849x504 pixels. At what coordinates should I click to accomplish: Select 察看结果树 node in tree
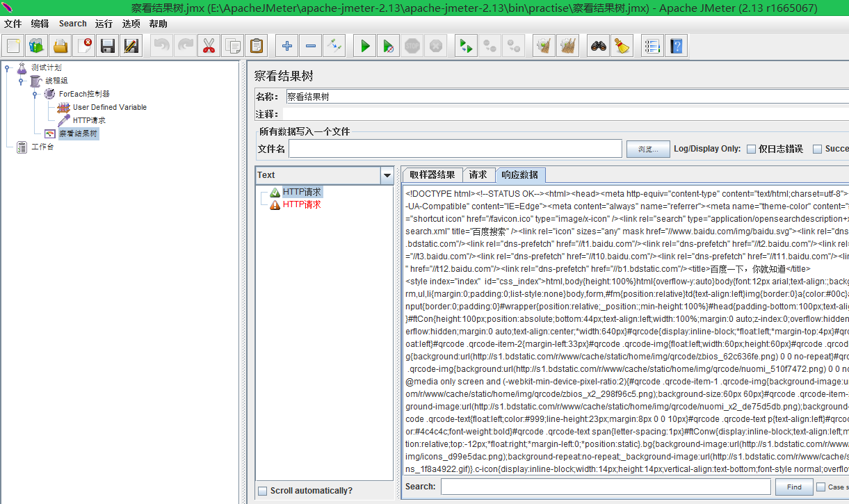(78, 133)
